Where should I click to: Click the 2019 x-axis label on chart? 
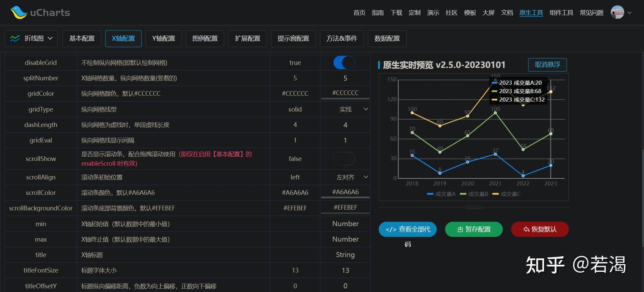(x=440, y=183)
